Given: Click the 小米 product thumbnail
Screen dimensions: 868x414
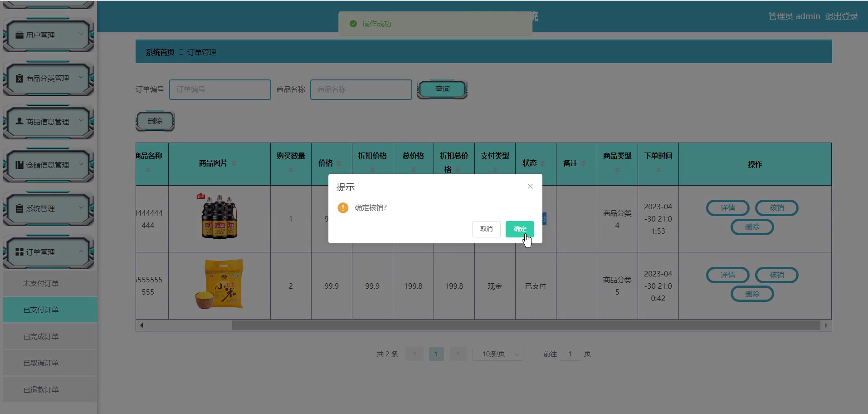Looking at the screenshot, I should click(x=219, y=284).
